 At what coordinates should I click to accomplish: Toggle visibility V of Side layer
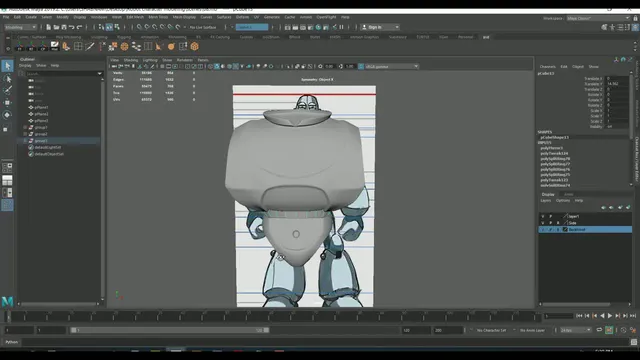[x=542, y=223]
